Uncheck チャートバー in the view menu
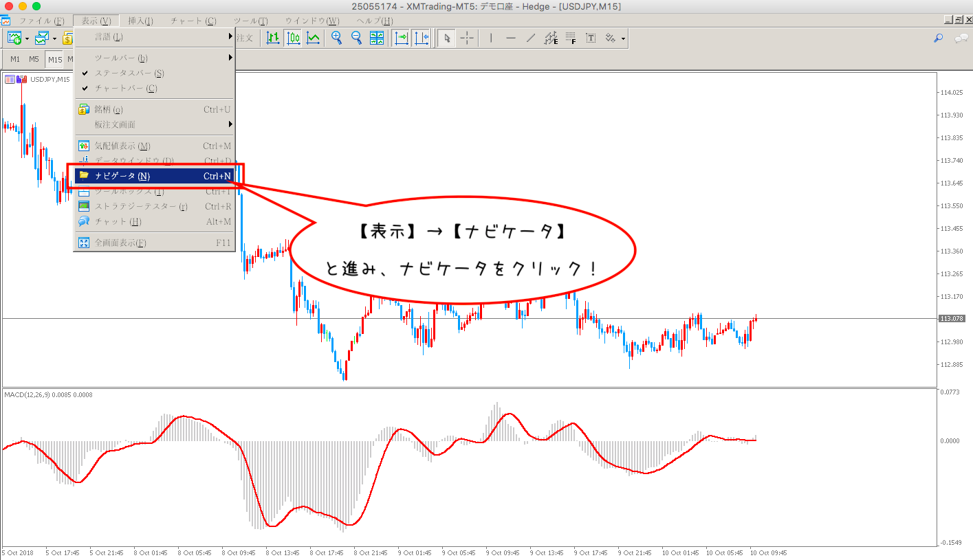 point(126,88)
